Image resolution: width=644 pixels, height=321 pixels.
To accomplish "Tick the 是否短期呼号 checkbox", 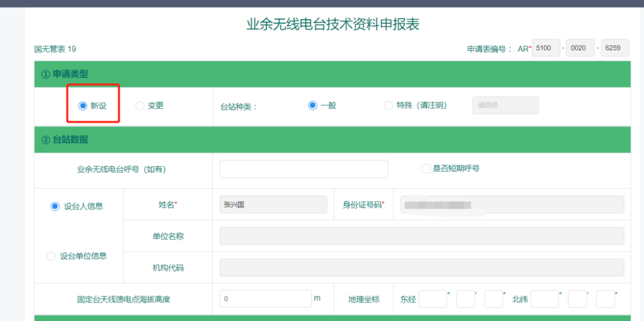I will click(x=426, y=169).
